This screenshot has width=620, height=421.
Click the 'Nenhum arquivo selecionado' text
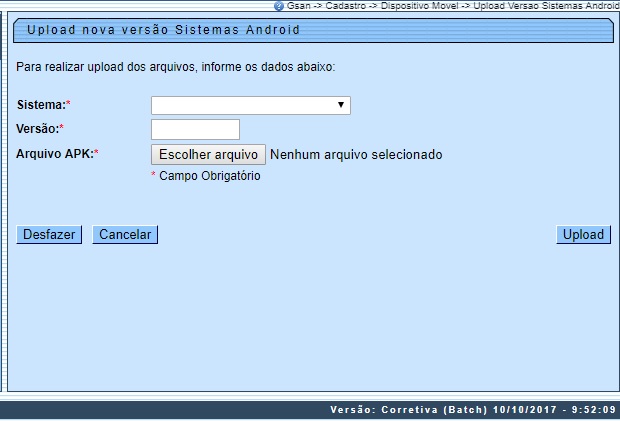356,155
